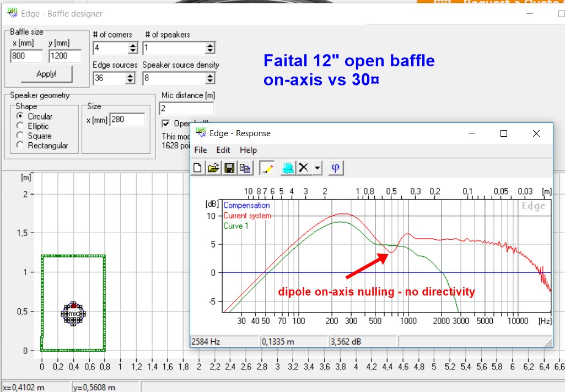Viewport: 565px width, 392px height.
Task: Click the # of corners value field
Action: click(x=111, y=48)
